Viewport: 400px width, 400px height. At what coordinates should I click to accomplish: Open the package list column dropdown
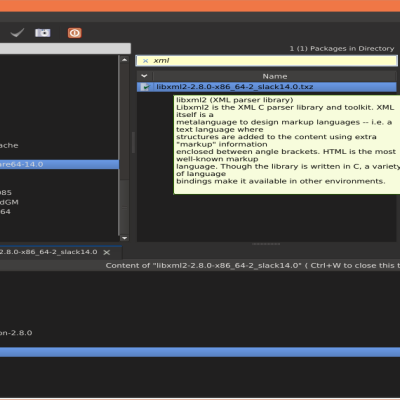click(x=144, y=76)
